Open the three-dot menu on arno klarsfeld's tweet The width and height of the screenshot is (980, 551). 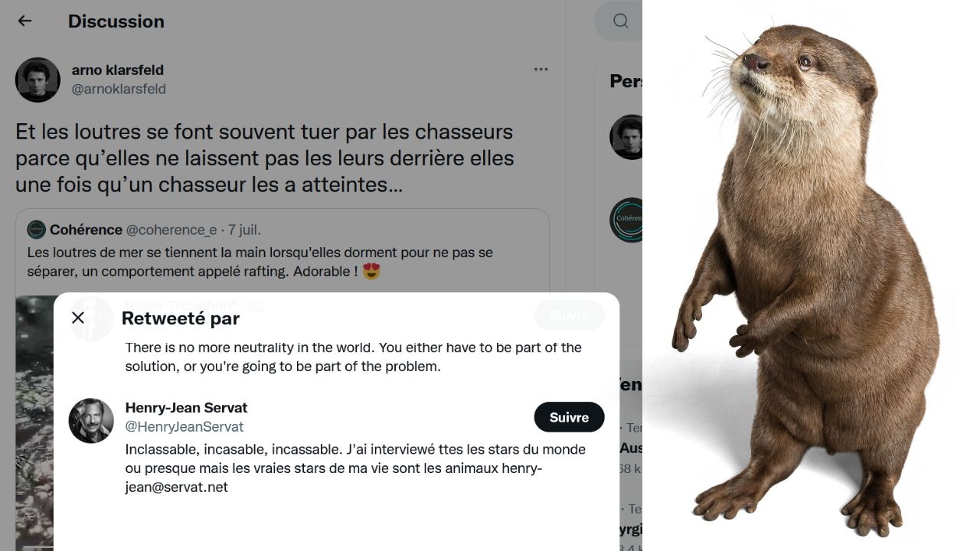pyautogui.click(x=541, y=69)
